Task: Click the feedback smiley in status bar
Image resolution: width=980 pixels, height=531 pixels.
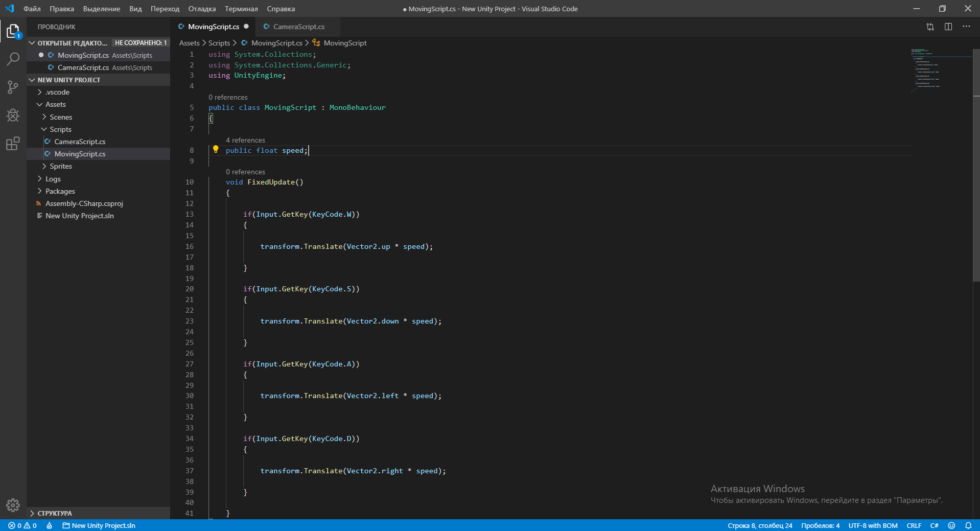Action: (951, 525)
